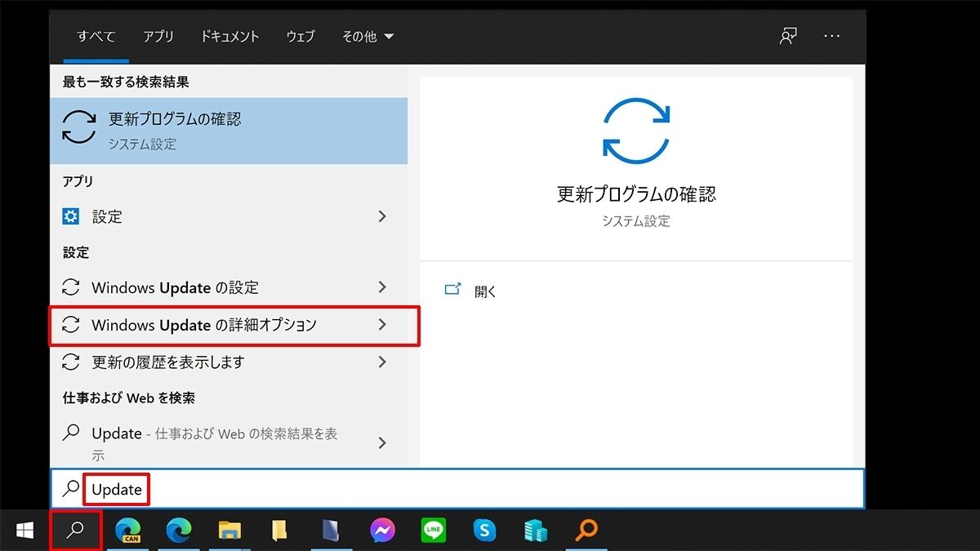Click the blue gear 設定 app icon
Screen dimensions: 980x551
71,216
